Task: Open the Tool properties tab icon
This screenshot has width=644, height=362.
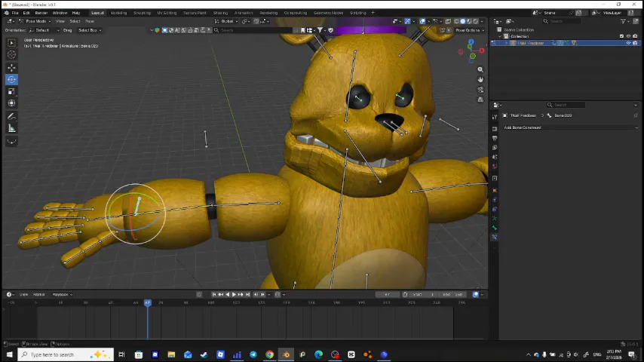Action: tap(495, 117)
